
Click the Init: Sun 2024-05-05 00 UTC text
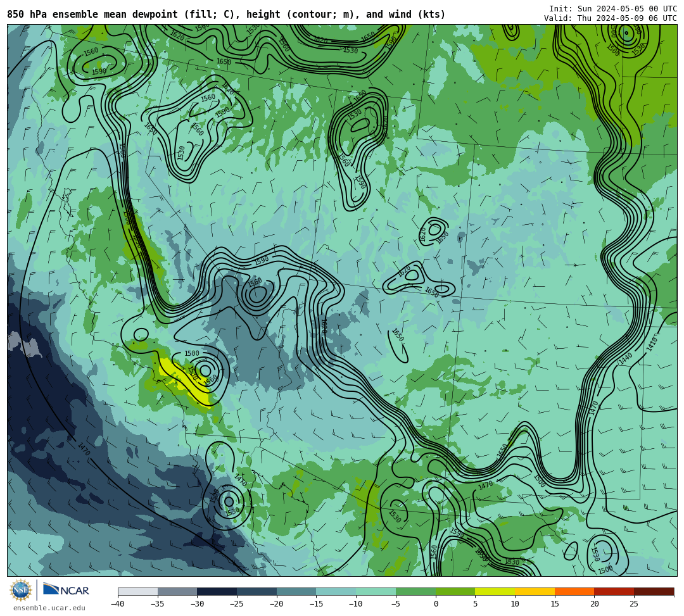click(x=613, y=9)
